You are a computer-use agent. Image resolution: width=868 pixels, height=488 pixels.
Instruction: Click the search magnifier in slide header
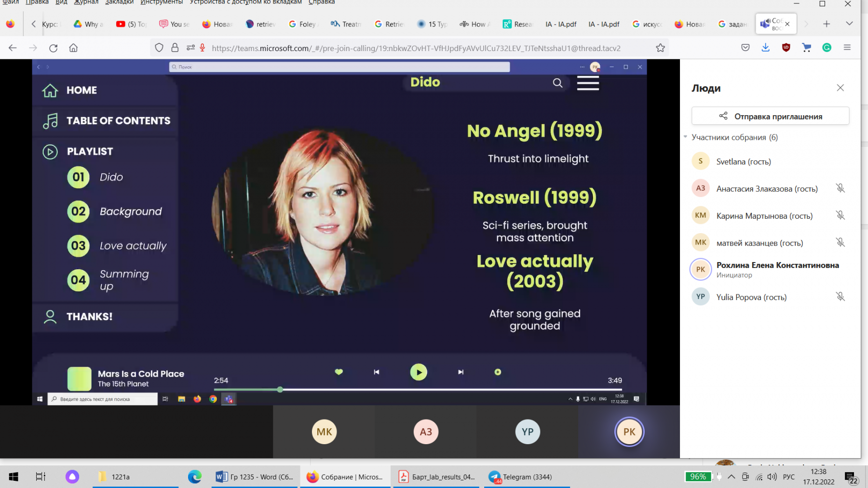[557, 83]
